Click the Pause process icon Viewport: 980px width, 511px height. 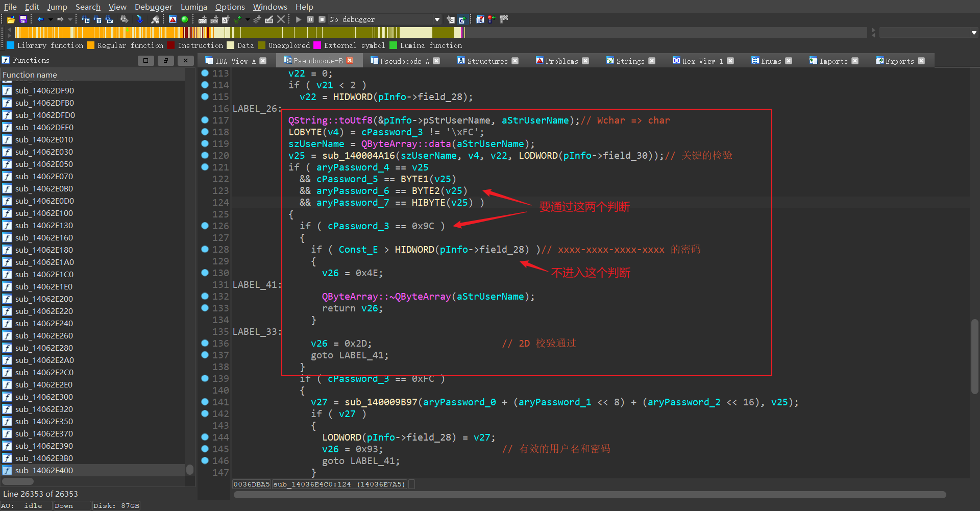(x=310, y=19)
